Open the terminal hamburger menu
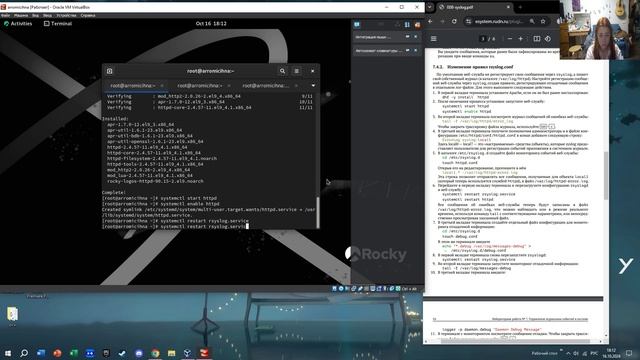This screenshot has width=640, height=360. click(297, 71)
